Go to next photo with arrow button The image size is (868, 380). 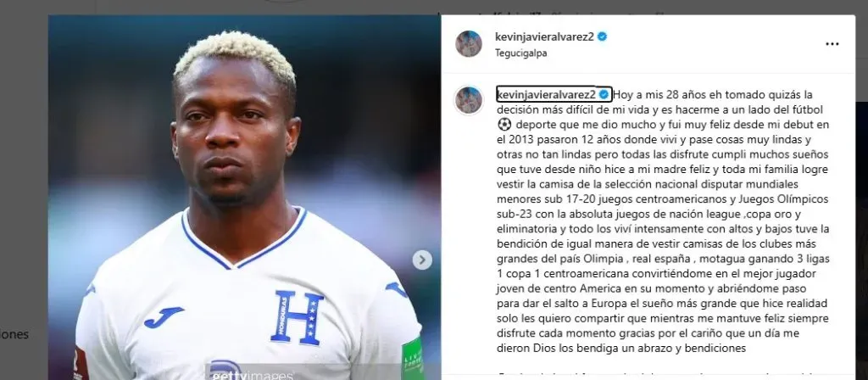point(422,260)
